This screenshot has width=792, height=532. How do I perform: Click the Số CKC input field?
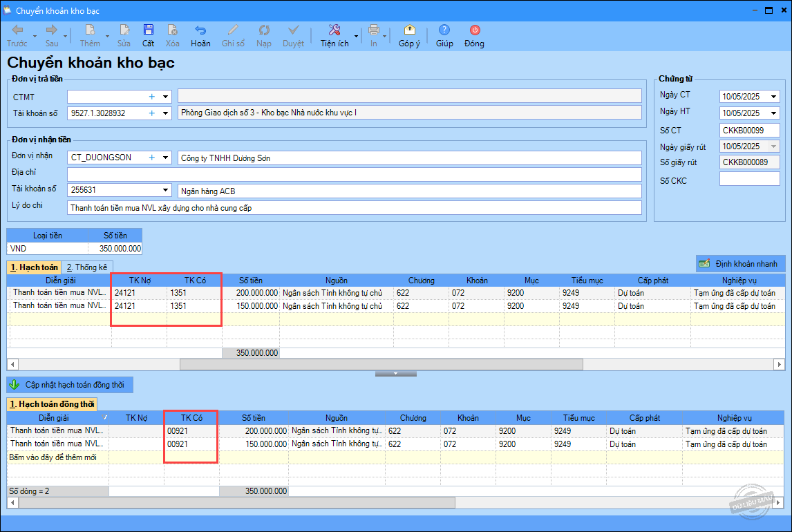(x=749, y=180)
